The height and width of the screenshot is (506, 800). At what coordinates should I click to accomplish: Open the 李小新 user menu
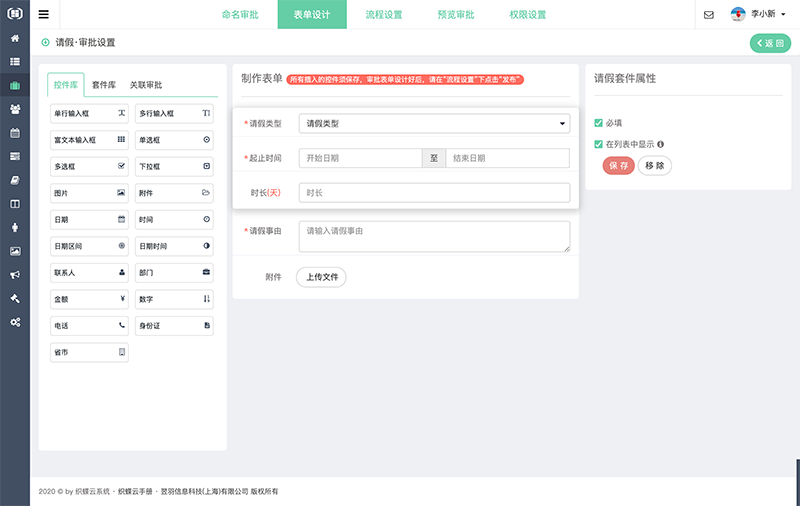[758, 14]
